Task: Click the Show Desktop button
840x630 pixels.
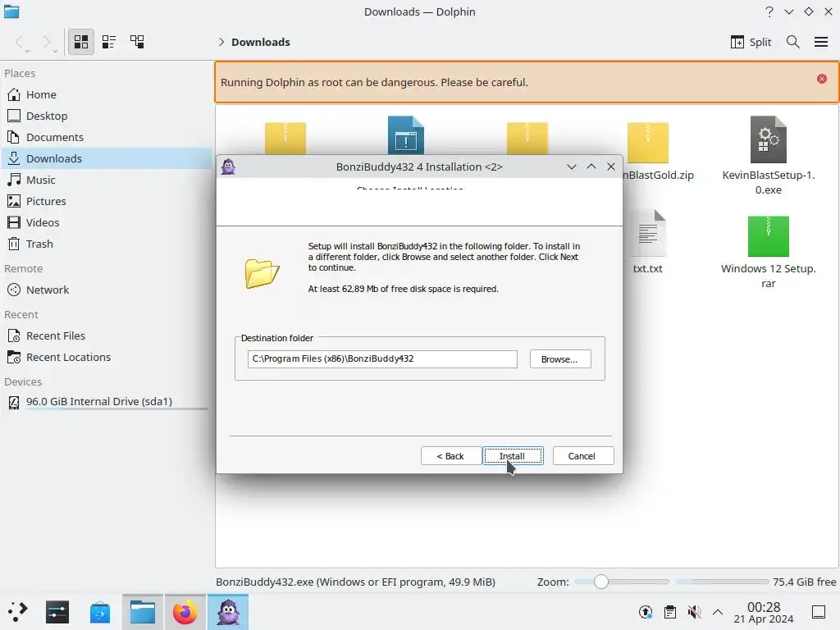Action: coord(818,612)
